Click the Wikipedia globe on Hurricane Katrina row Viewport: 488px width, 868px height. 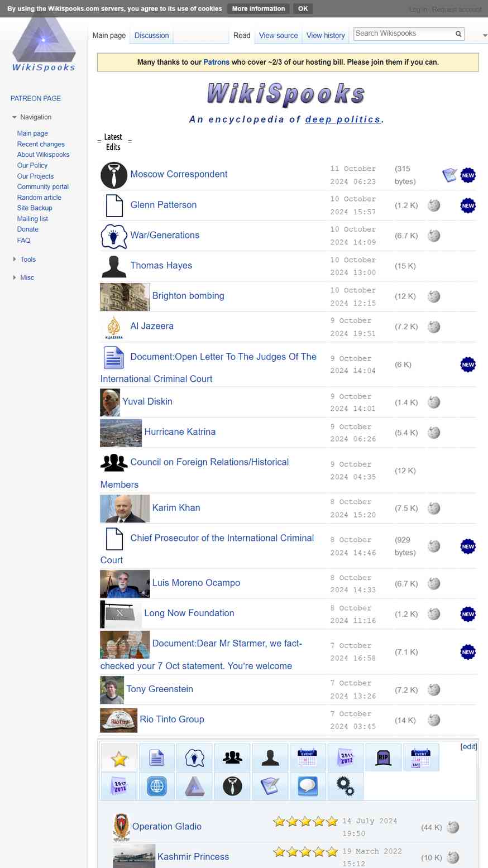pos(434,433)
